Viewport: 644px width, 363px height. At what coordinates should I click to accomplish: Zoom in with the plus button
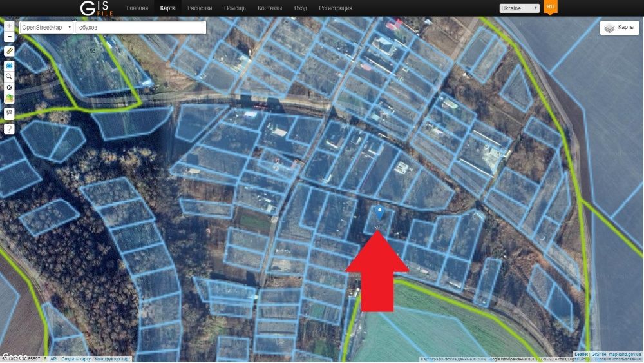(x=9, y=26)
